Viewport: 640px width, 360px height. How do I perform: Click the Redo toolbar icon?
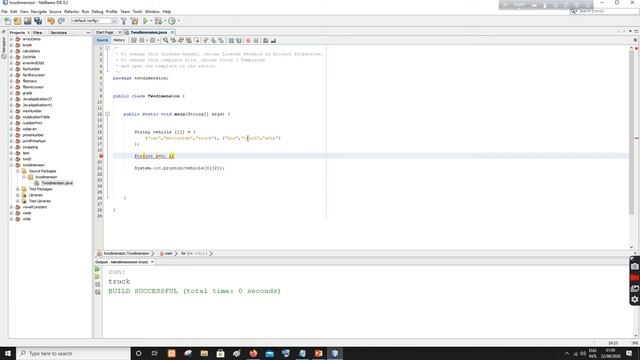point(61,21)
